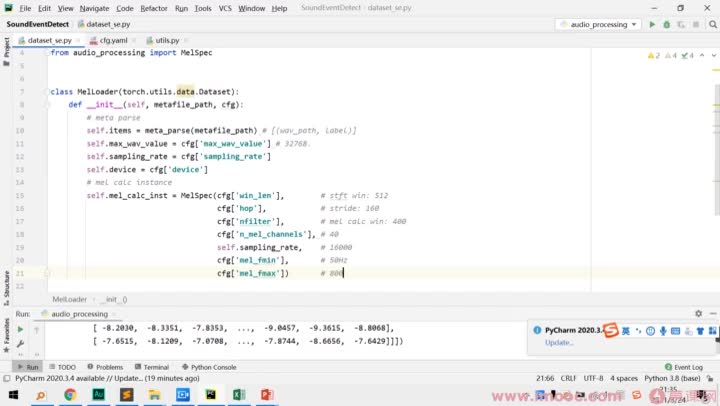Change the 4 spaces indent setting

pyautogui.click(x=624, y=378)
